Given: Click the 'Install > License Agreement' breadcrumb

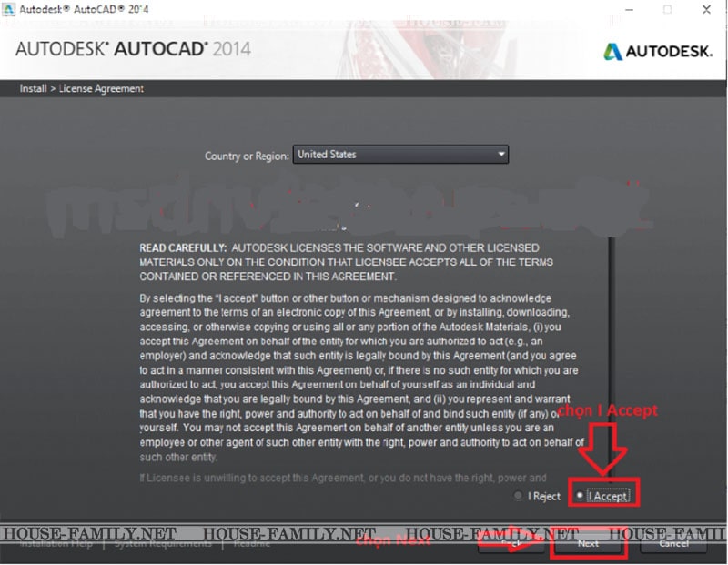Looking at the screenshot, I should coord(82,88).
